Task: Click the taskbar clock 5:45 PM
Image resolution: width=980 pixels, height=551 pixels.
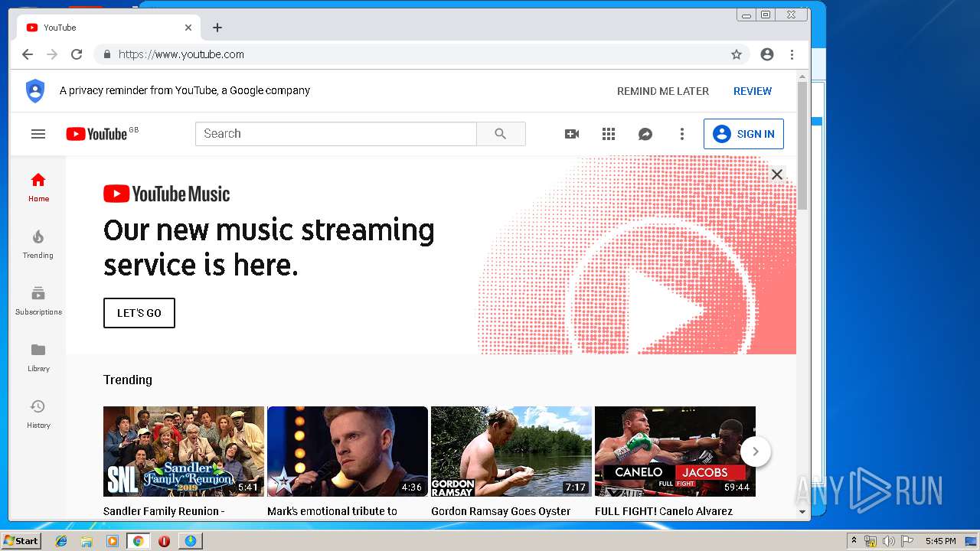Action: (x=940, y=541)
